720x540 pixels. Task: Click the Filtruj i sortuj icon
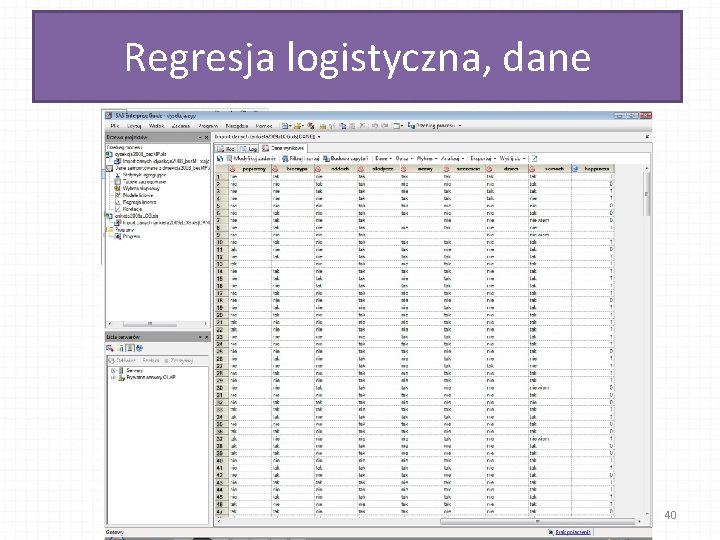click(x=285, y=158)
